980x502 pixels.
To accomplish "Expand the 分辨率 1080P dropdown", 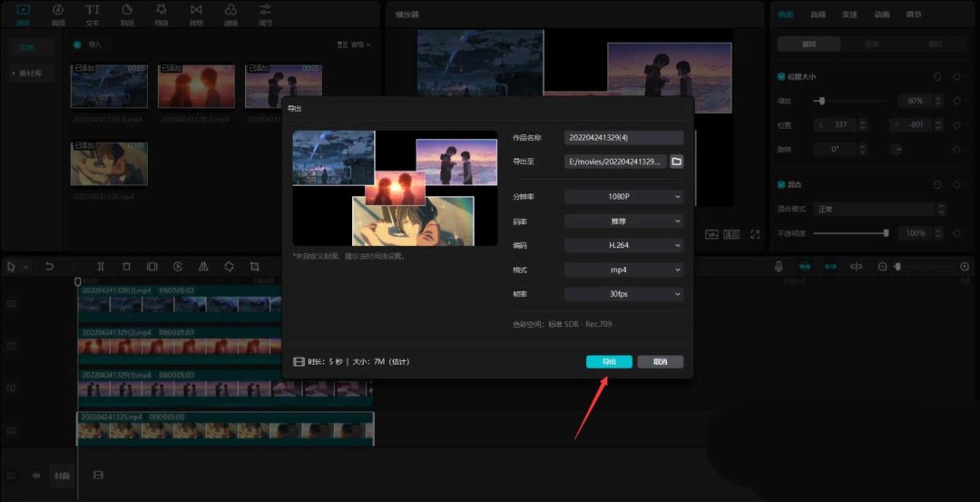I will point(623,196).
